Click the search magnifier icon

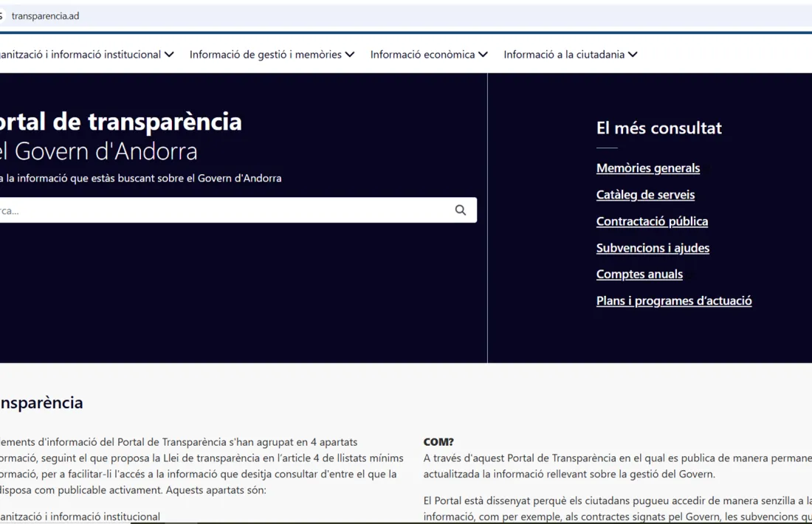pyautogui.click(x=461, y=210)
